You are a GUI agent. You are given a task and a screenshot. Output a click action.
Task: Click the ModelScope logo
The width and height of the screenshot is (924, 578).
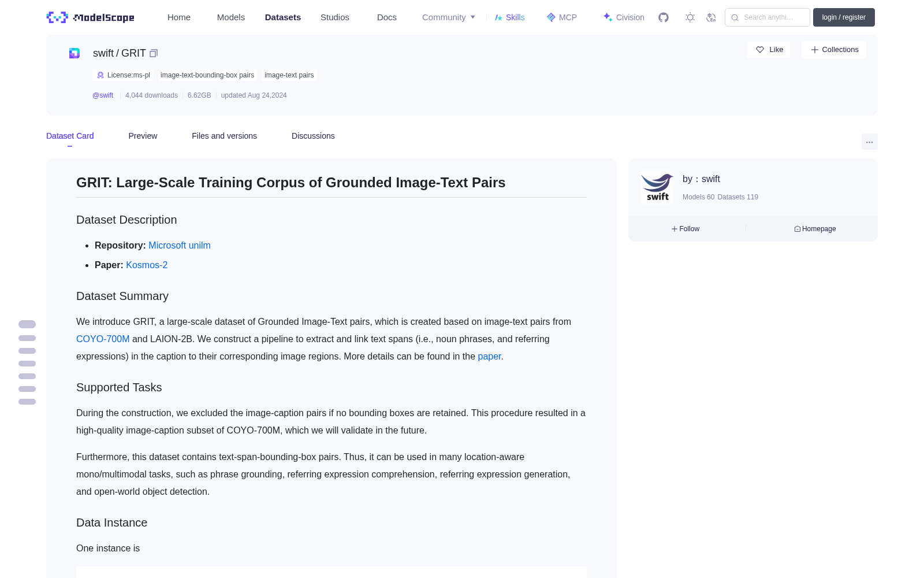(91, 17)
